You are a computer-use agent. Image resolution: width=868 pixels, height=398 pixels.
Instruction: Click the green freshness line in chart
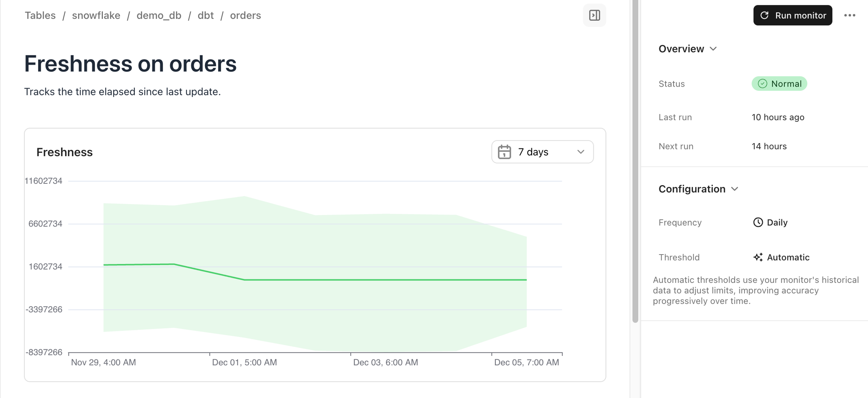point(377,280)
